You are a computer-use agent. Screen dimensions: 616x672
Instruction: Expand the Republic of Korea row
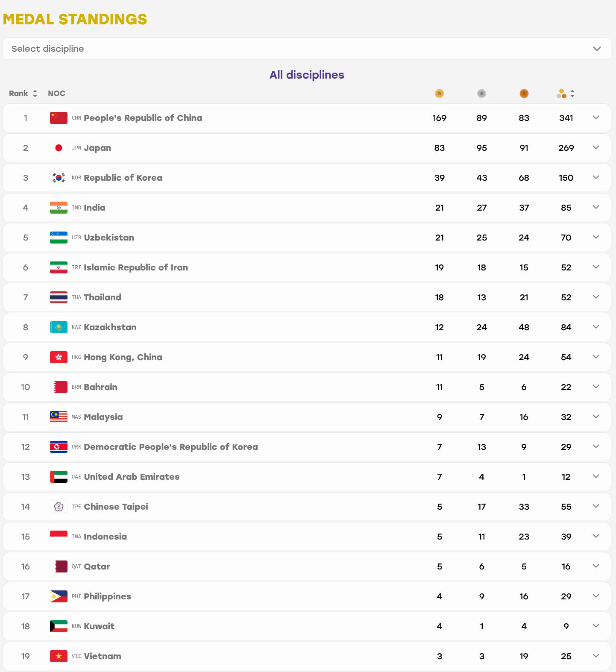596,177
